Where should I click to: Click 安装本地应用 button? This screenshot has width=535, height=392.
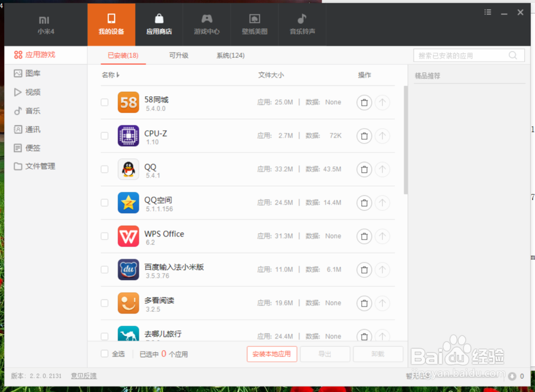272,354
